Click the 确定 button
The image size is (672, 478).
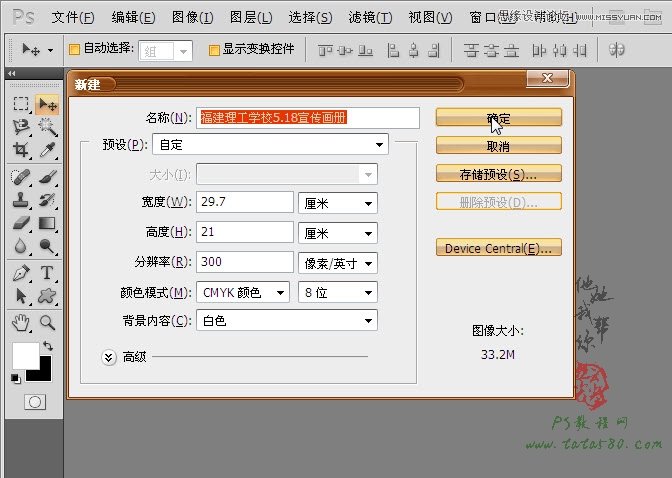[x=499, y=117]
